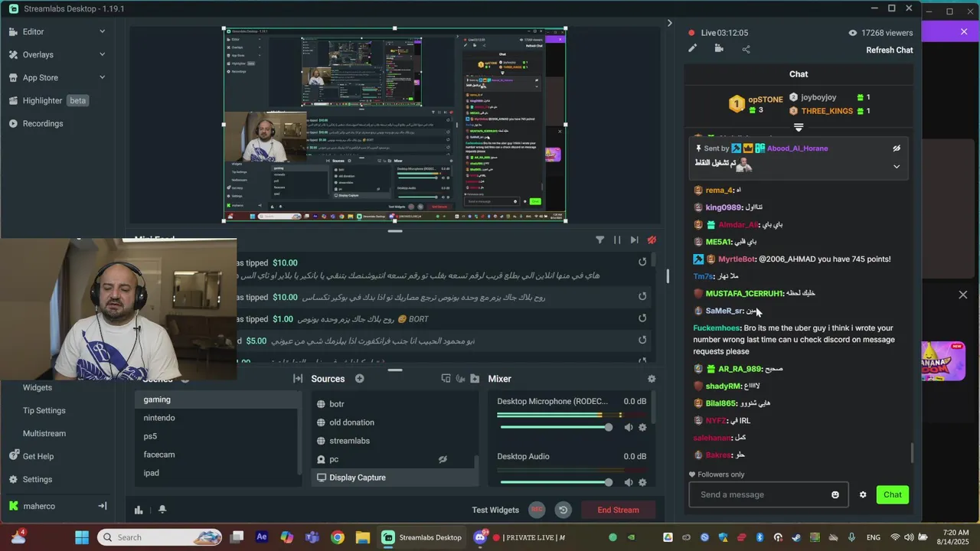The image size is (980, 551).
Task: Collapse the chat panel arrow
Action: (669, 23)
